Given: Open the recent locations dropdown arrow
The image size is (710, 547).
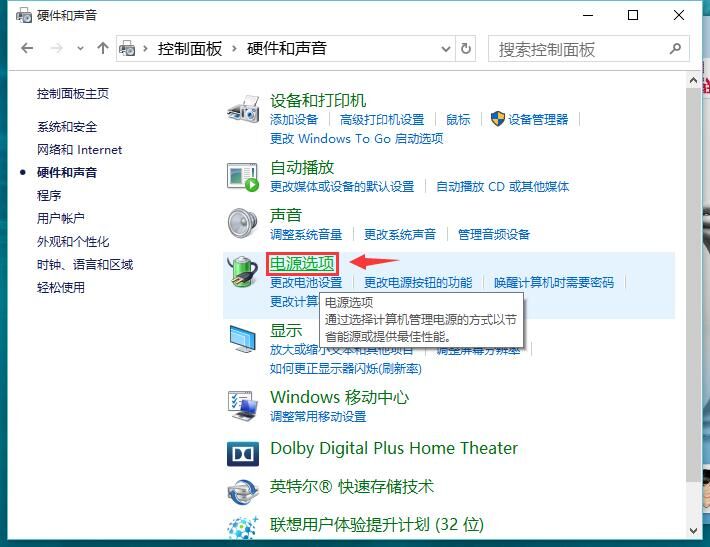Looking at the screenshot, I should 80,48.
